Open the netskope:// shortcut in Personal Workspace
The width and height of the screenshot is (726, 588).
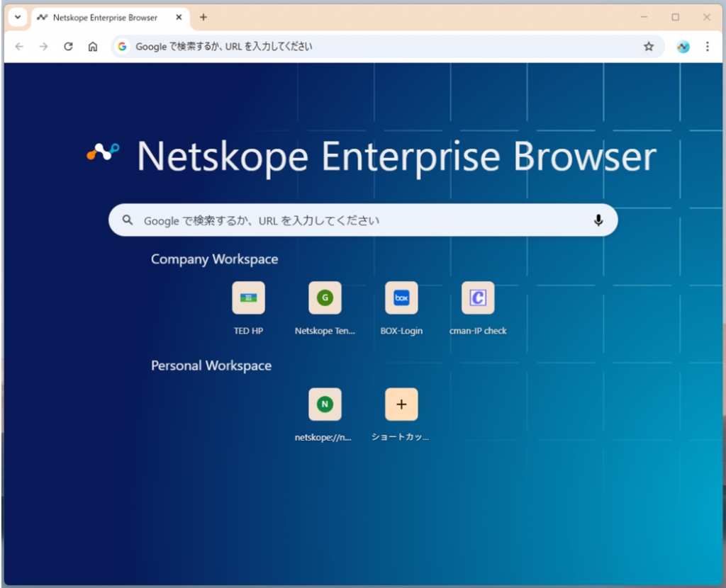click(x=325, y=404)
